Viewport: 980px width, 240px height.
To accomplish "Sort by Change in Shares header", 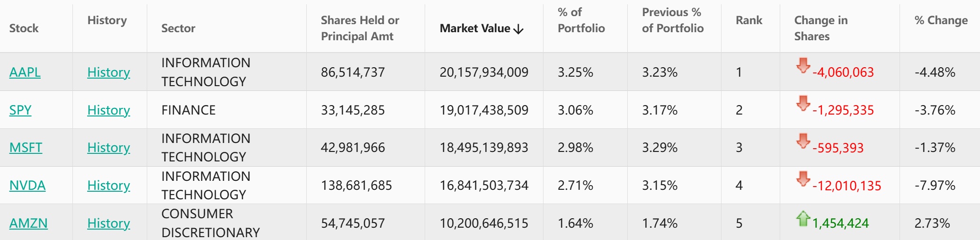I will coord(820,28).
